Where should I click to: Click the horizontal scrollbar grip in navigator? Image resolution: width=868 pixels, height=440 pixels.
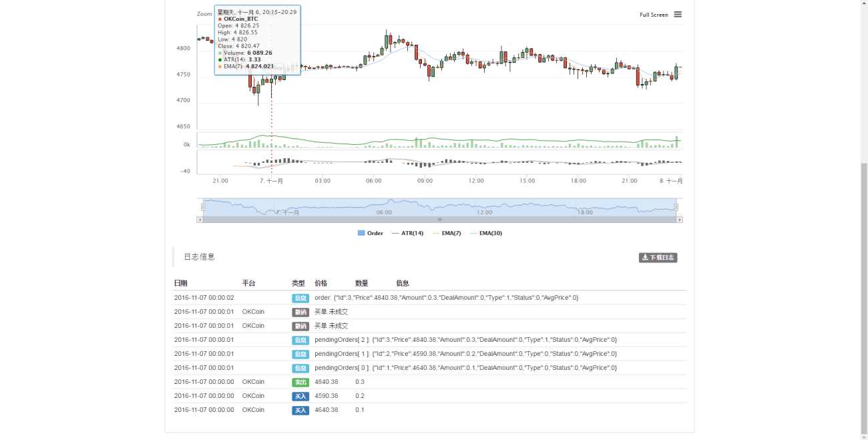click(439, 219)
